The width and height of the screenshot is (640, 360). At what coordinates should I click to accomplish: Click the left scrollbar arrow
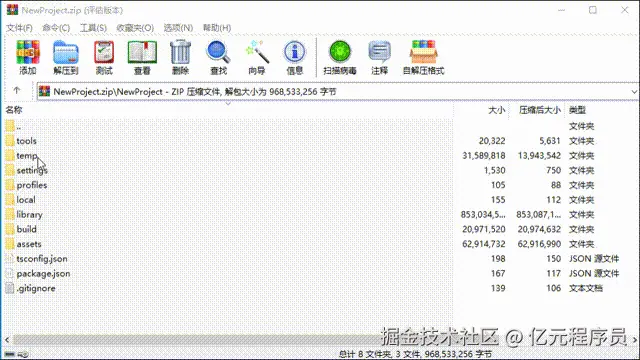pos(7,340)
